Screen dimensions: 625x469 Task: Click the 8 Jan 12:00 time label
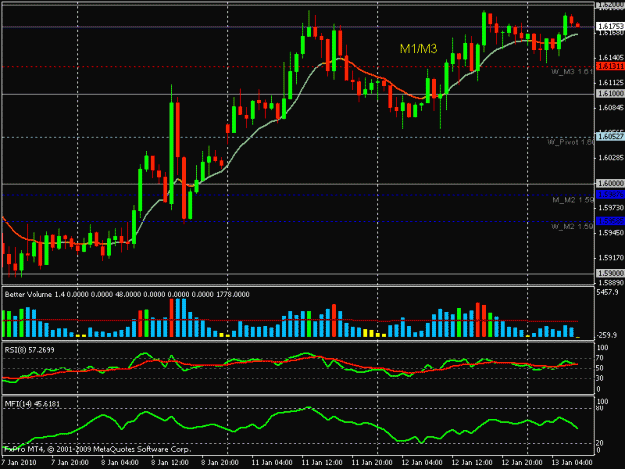[169, 463]
